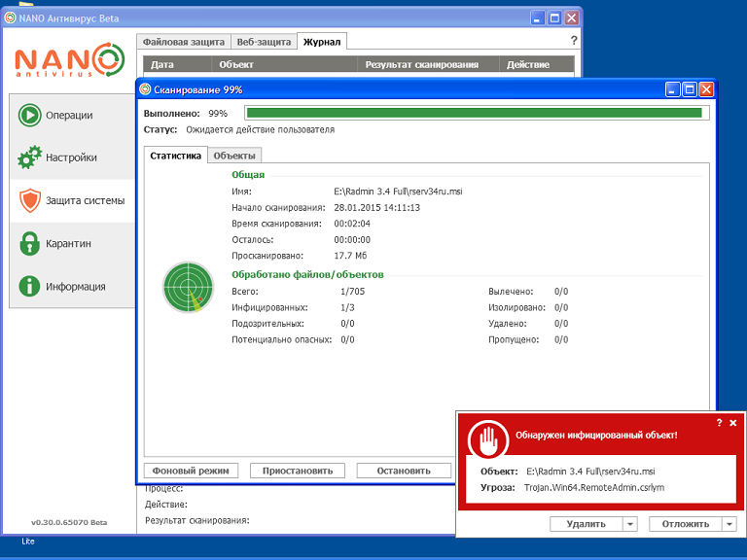
Task: Click the green scan progress bar
Action: [x=474, y=113]
